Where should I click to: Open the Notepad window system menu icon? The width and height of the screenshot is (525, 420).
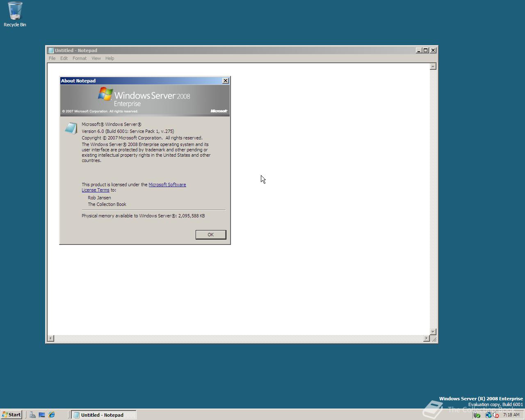point(51,50)
